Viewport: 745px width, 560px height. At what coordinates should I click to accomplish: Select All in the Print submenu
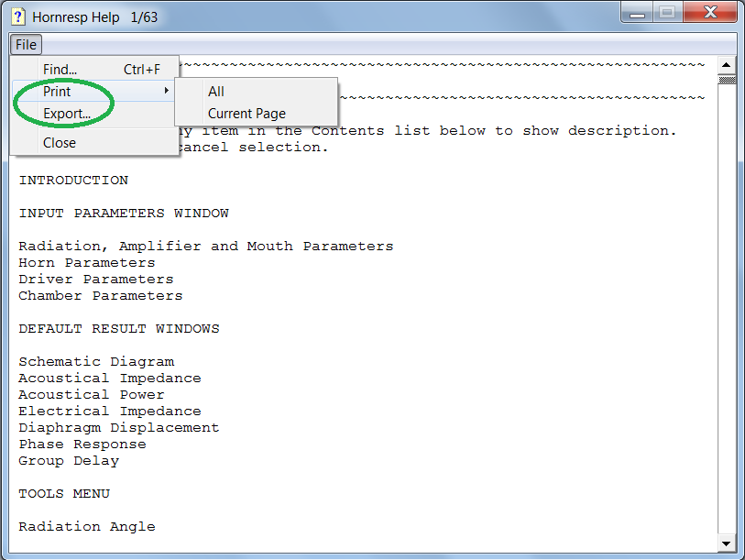click(256, 92)
